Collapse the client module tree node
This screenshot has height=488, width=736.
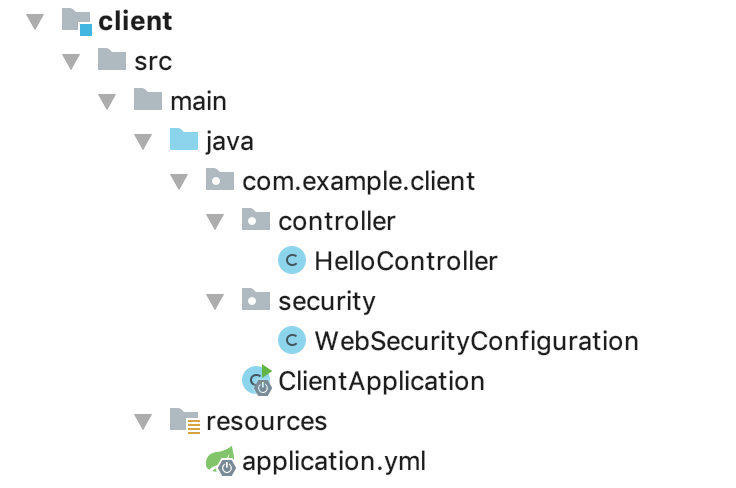35,21
